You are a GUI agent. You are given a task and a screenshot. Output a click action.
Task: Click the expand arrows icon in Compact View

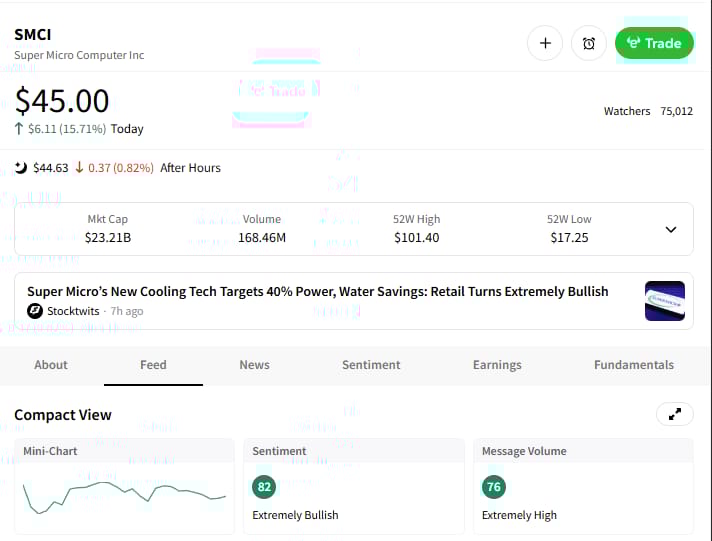(x=673, y=414)
